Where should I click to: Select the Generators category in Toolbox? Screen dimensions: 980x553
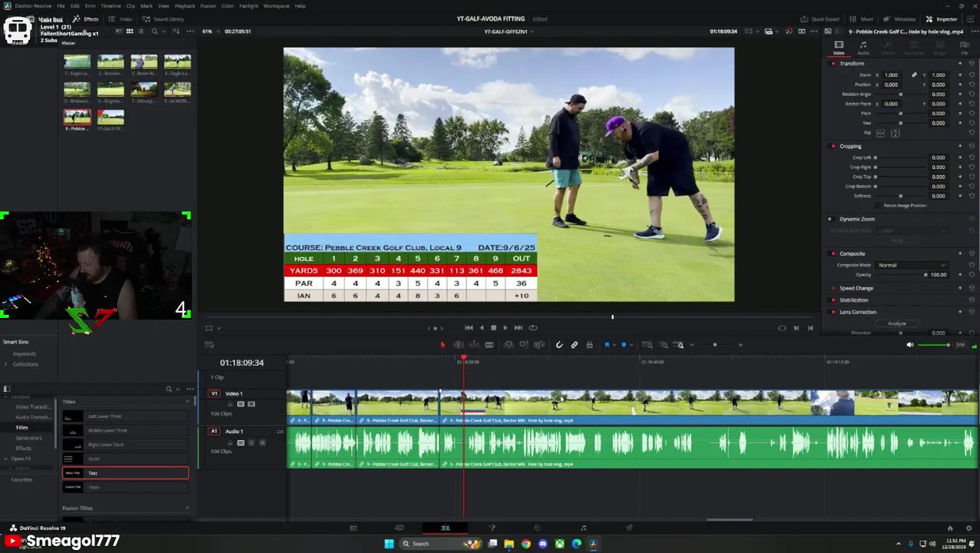pyautogui.click(x=29, y=438)
